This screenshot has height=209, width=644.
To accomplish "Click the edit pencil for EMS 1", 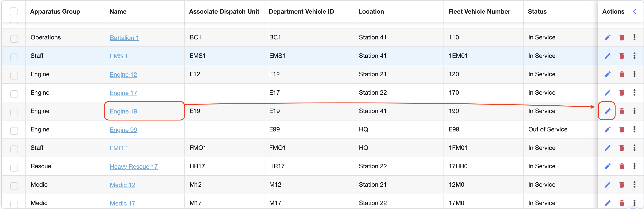I will (x=607, y=56).
